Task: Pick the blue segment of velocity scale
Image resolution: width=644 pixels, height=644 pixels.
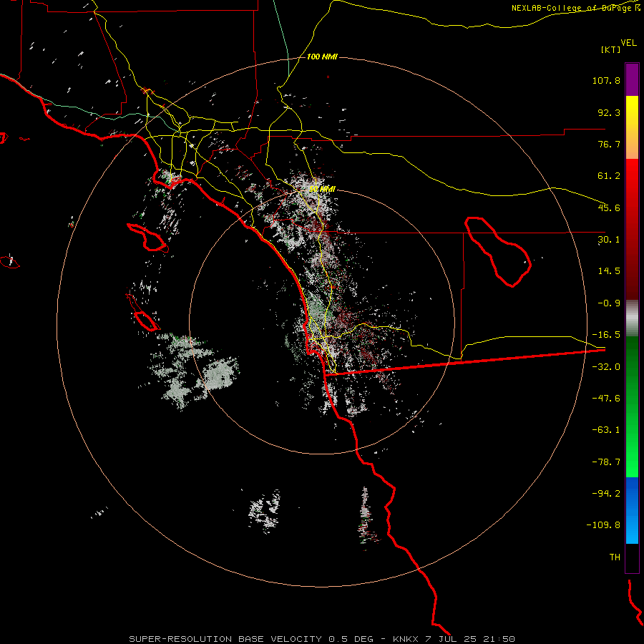Action: (x=632, y=510)
